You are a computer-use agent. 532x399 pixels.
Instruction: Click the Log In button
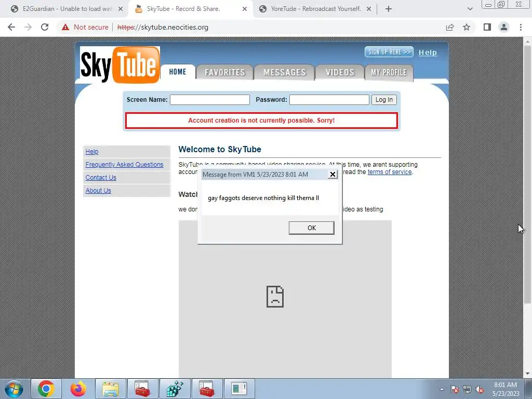384,100
